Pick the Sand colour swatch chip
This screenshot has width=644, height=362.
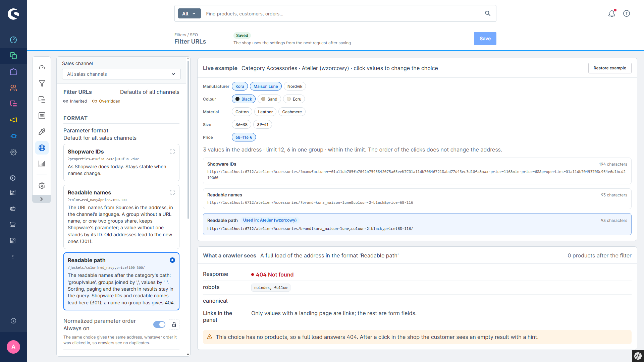(269, 99)
